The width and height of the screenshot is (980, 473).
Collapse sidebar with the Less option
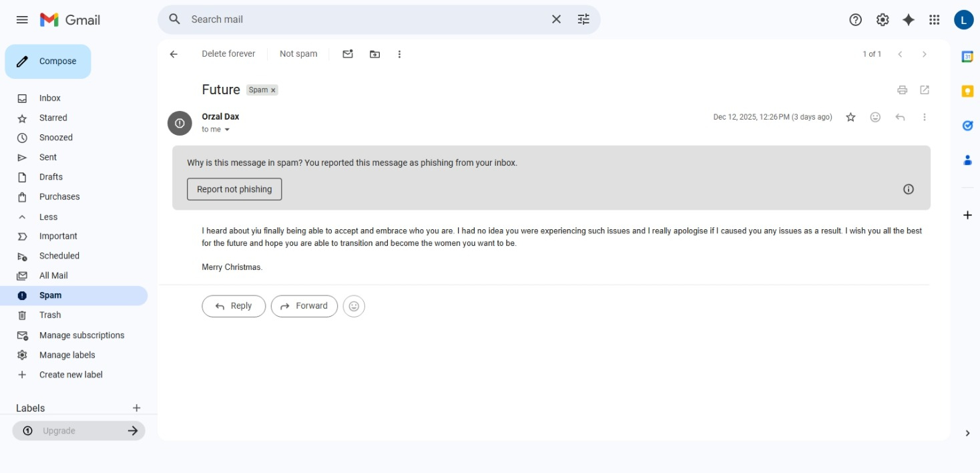pos(48,217)
